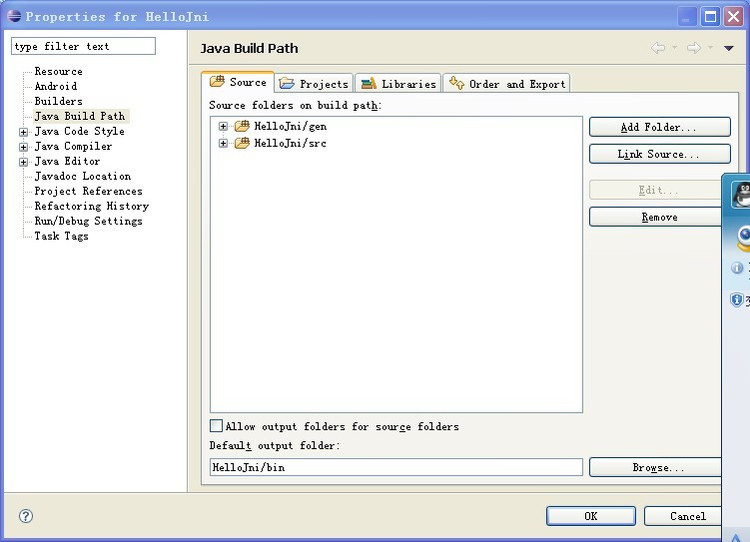The image size is (750, 542).
Task: Click the Projects tab folder icon
Action: (x=287, y=83)
